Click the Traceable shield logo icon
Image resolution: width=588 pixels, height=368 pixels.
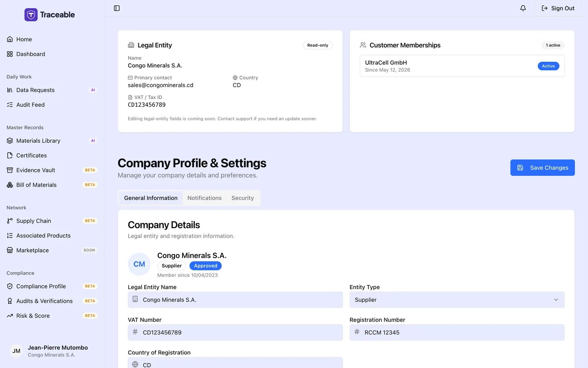tap(31, 15)
